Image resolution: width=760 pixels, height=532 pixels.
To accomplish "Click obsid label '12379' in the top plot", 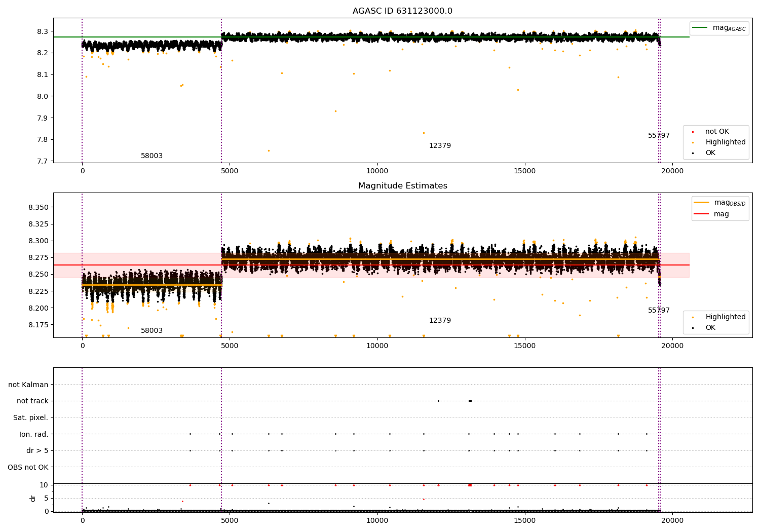I will pos(440,146).
